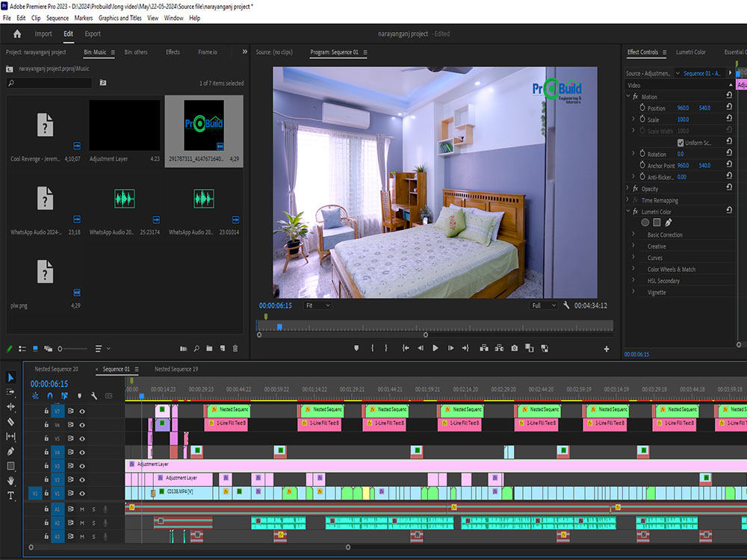Play the sequence in Program monitor

pos(436,348)
